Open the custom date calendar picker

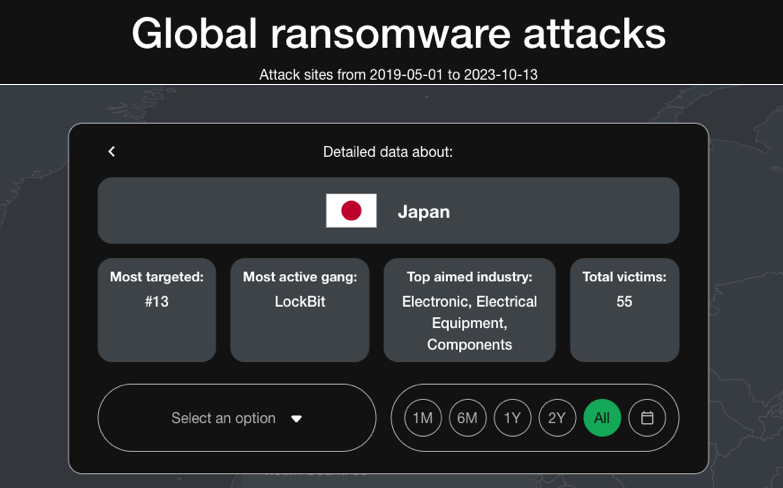(647, 418)
